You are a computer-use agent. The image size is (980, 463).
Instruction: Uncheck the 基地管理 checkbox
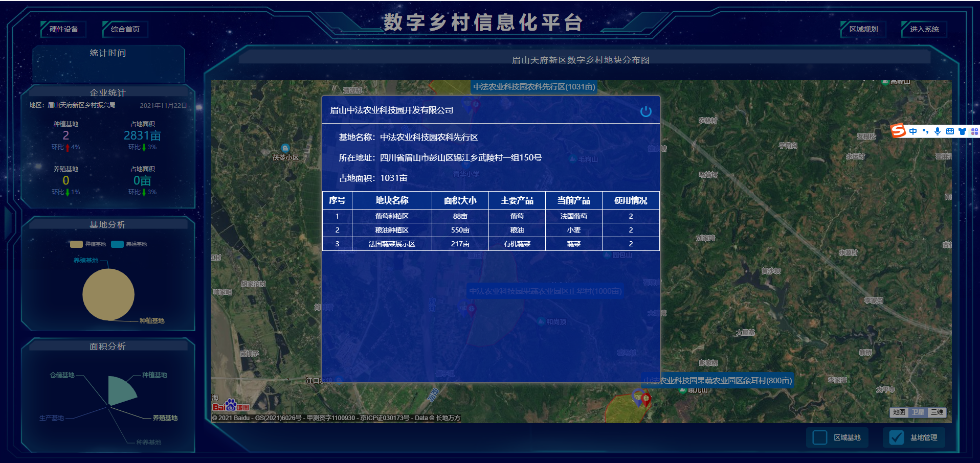[896, 437]
